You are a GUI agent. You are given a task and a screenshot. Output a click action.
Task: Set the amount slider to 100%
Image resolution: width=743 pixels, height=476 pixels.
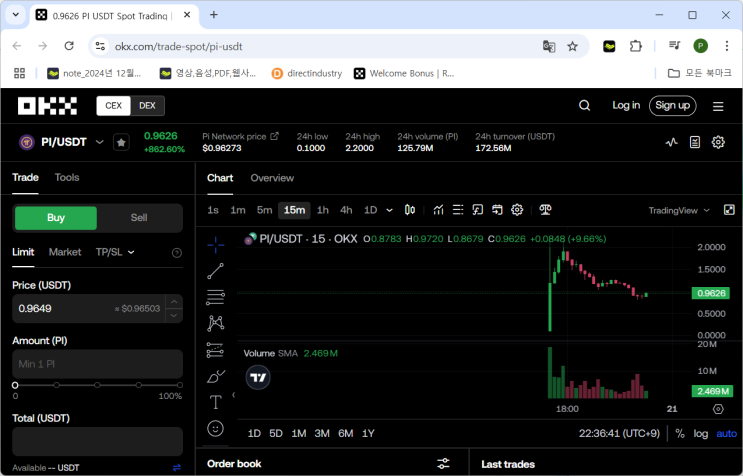180,385
